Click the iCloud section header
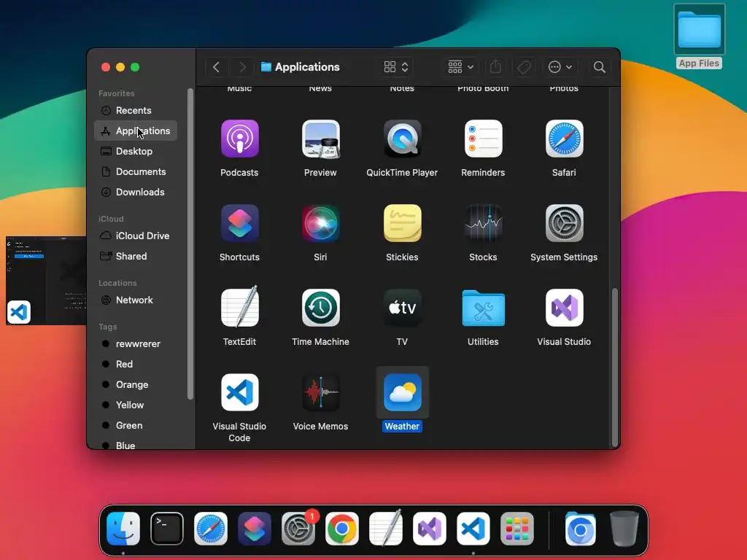Screen dimensions: 747x560 click(111, 219)
